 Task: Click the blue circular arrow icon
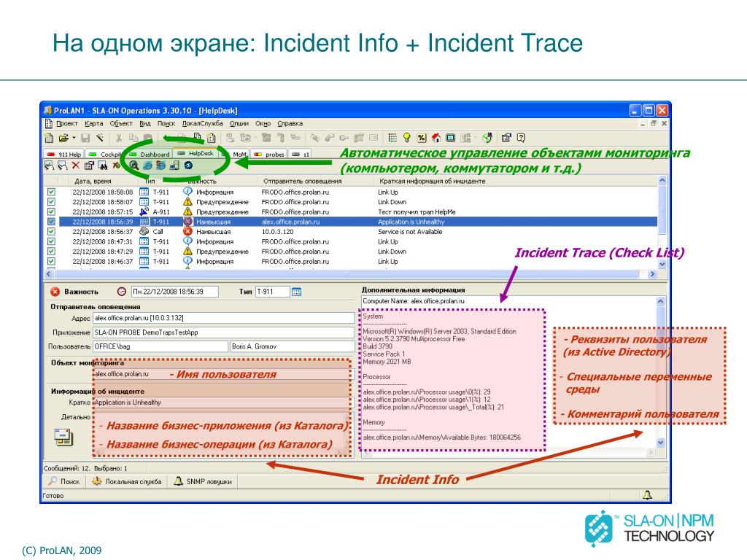click(188, 166)
